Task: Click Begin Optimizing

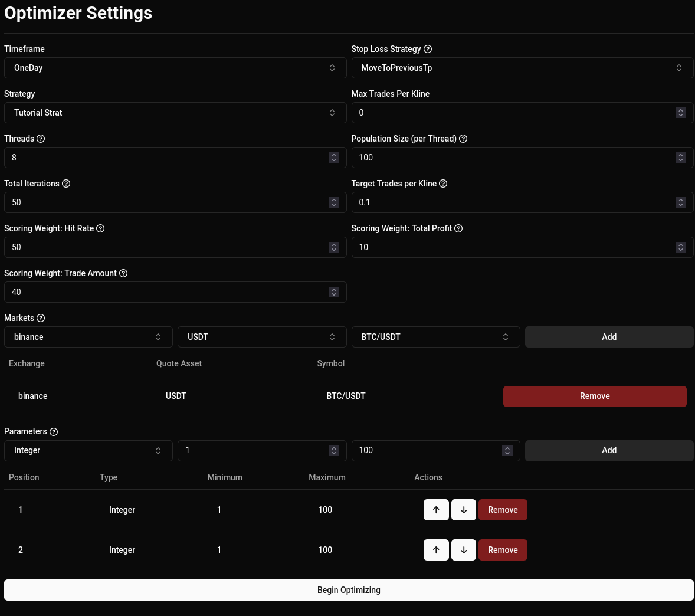Action: 349,589
